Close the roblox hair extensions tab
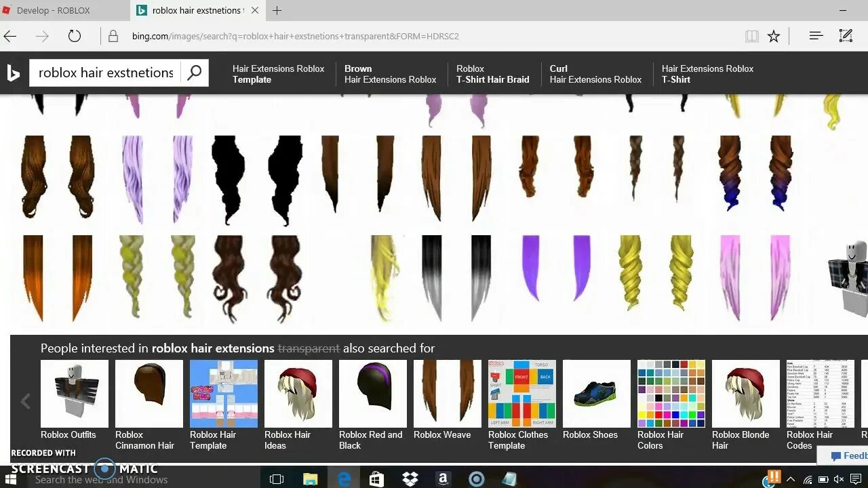The image size is (868, 488). 255,10
